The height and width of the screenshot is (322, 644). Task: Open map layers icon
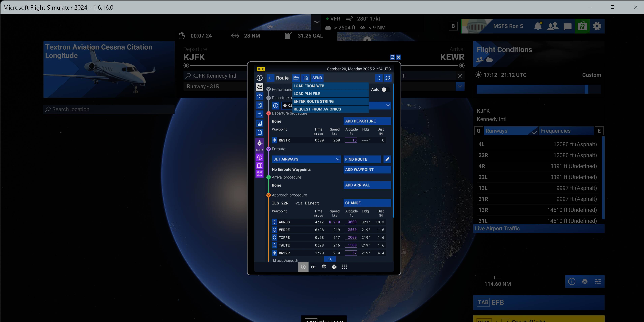(x=585, y=282)
